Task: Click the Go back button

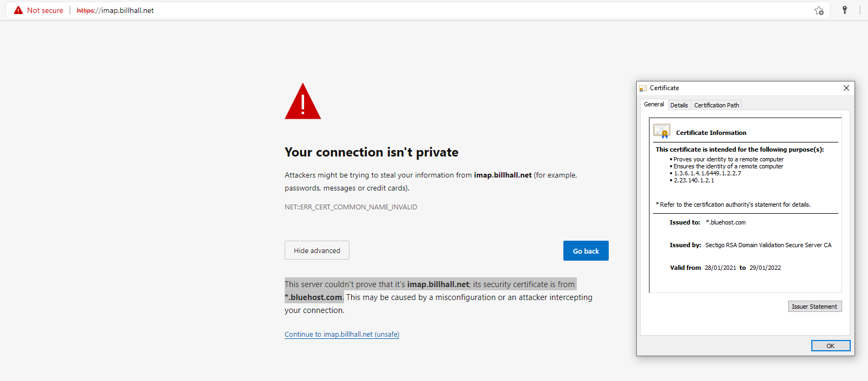Action: [x=586, y=251]
